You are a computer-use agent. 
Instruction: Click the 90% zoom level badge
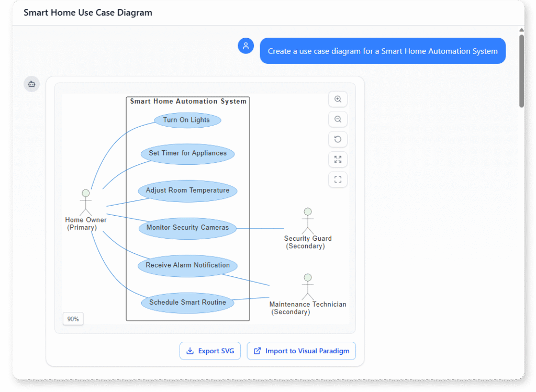point(73,318)
